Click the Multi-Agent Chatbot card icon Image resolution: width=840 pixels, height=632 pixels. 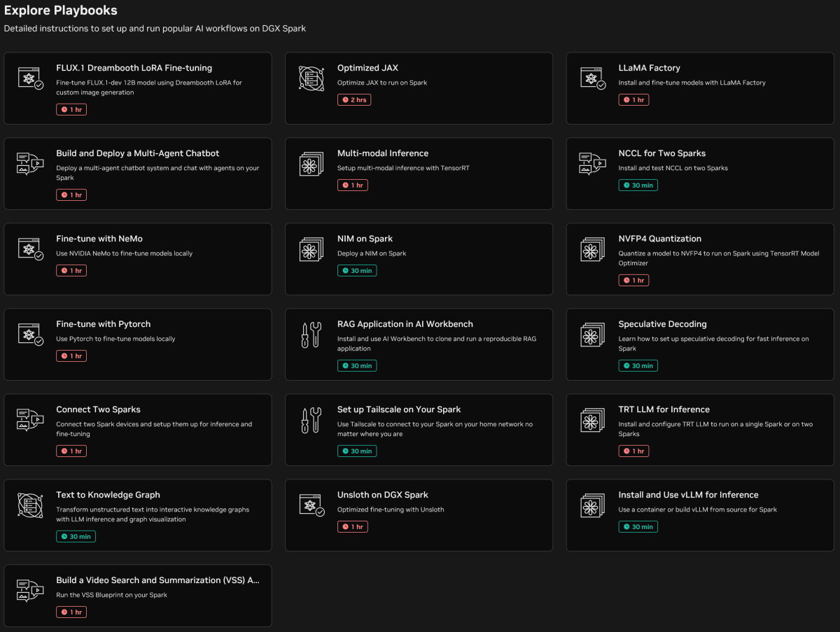[30, 163]
